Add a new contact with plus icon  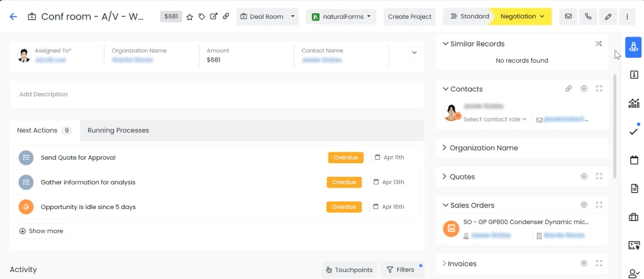(584, 88)
